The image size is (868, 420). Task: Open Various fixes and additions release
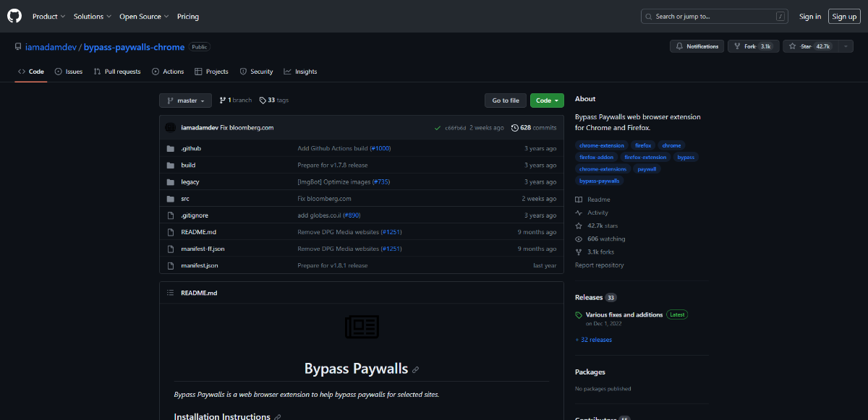624,314
